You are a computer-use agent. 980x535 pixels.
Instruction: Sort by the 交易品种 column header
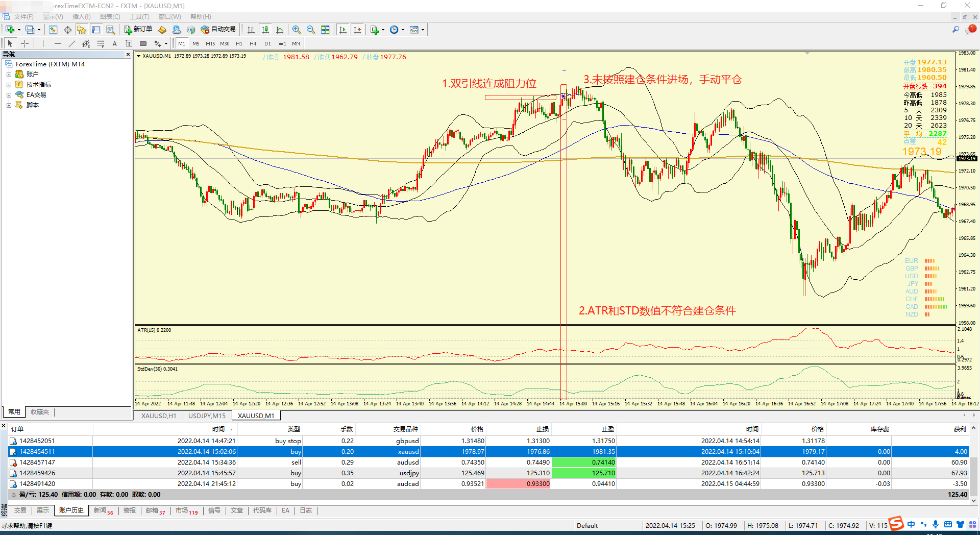pyautogui.click(x=406, y=429)
